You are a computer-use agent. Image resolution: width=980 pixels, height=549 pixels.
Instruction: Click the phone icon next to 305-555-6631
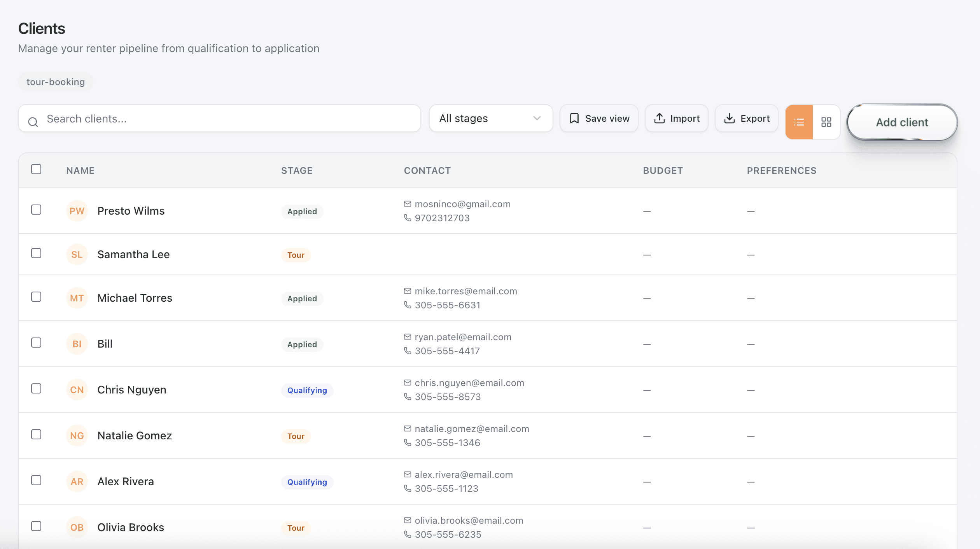click(407, 305)
